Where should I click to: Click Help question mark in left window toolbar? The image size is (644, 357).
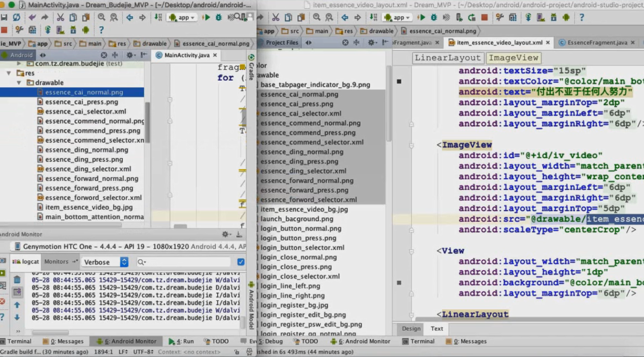point(101,30)
